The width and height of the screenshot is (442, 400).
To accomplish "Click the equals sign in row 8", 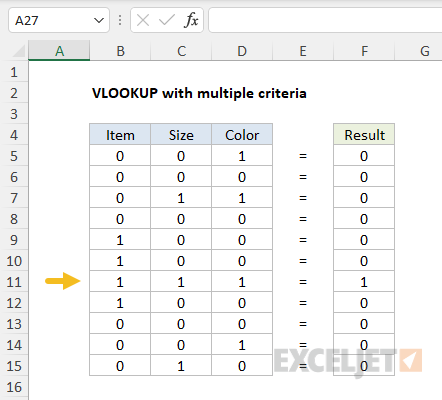I will [303, 219].
